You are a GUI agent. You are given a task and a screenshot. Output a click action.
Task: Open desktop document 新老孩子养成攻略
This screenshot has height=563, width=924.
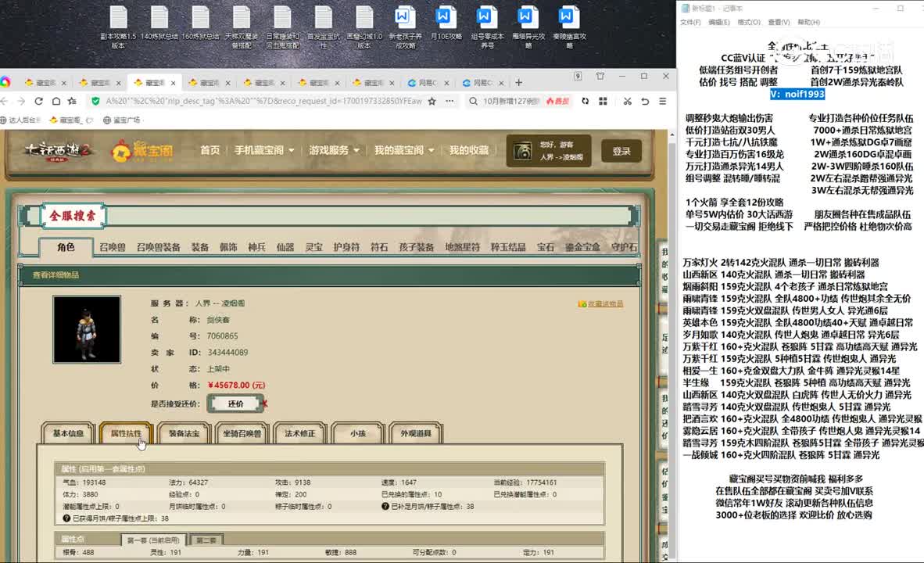(405, 27)
